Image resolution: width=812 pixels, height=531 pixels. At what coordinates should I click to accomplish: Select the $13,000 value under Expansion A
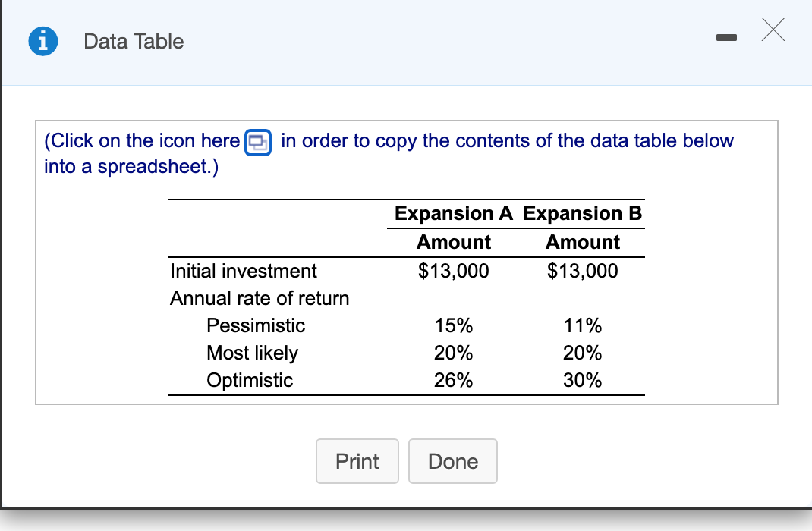[x=453, y=271]
